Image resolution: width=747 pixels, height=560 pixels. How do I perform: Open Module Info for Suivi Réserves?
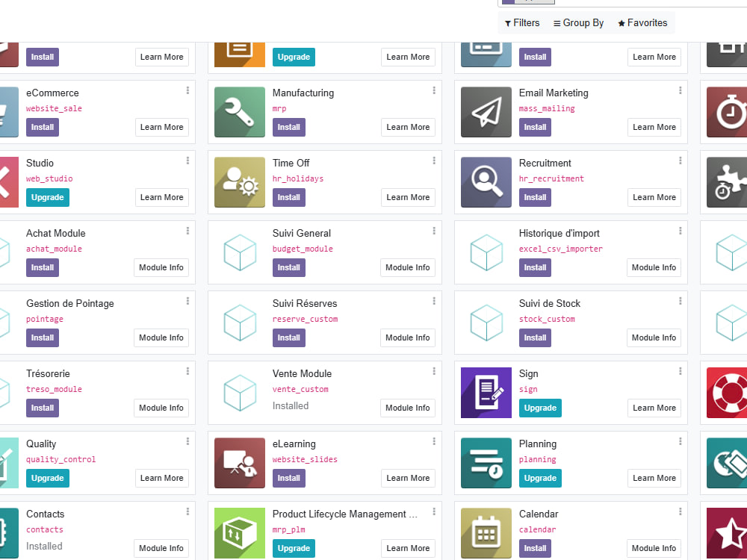tap(407, 337)
